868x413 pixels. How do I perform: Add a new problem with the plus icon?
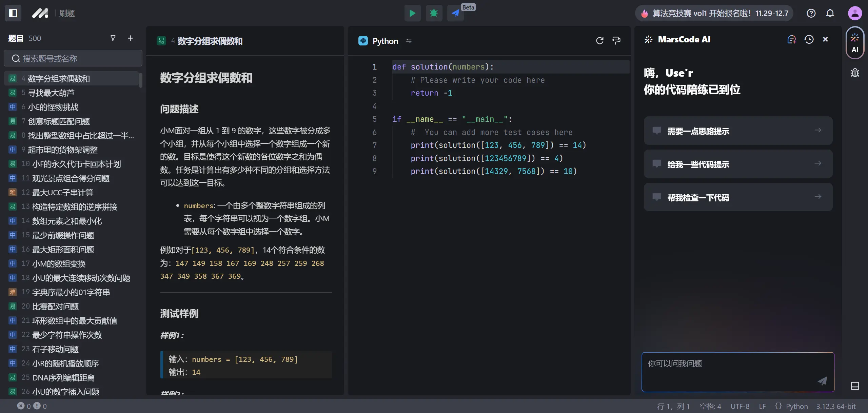130,38
